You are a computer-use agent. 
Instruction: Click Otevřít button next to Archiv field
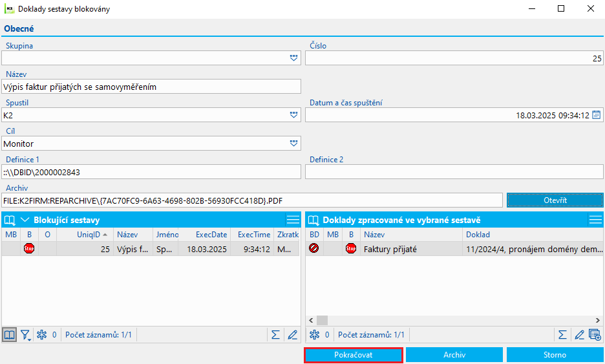click(555, 200)
